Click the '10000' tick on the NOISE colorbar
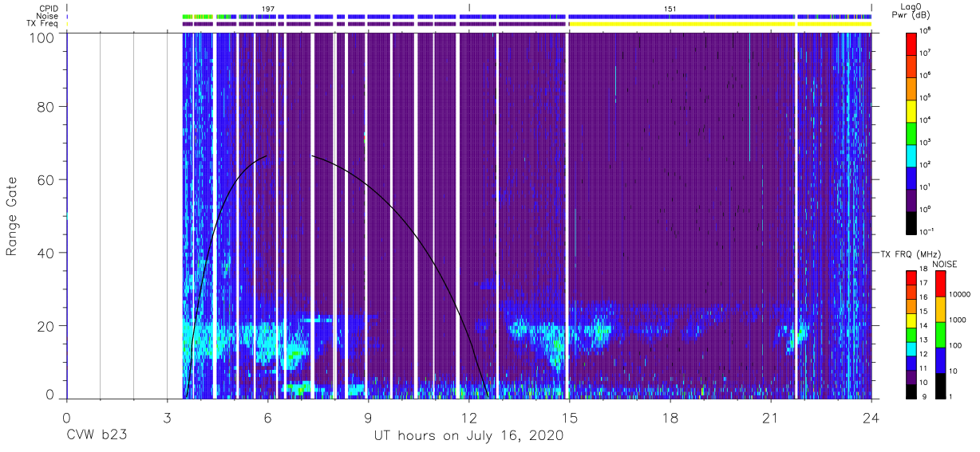The image size is (980, 452). pyautogui.click(x=959, y=296)
